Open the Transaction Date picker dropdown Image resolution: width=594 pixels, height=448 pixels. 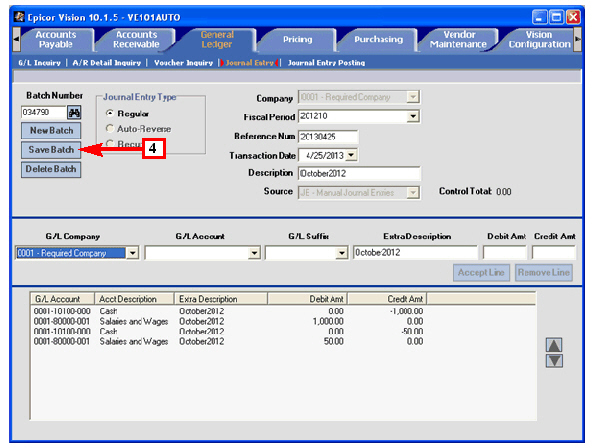click(x=351, y=155)
